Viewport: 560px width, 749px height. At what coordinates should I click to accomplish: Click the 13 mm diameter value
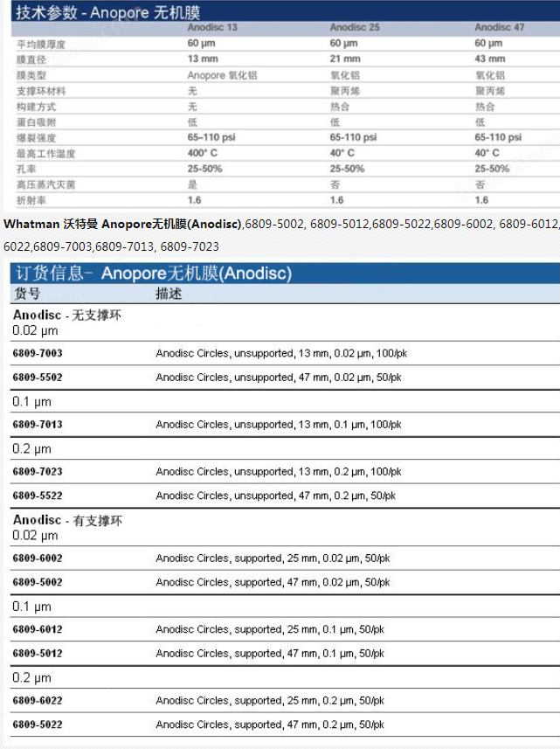203,59
